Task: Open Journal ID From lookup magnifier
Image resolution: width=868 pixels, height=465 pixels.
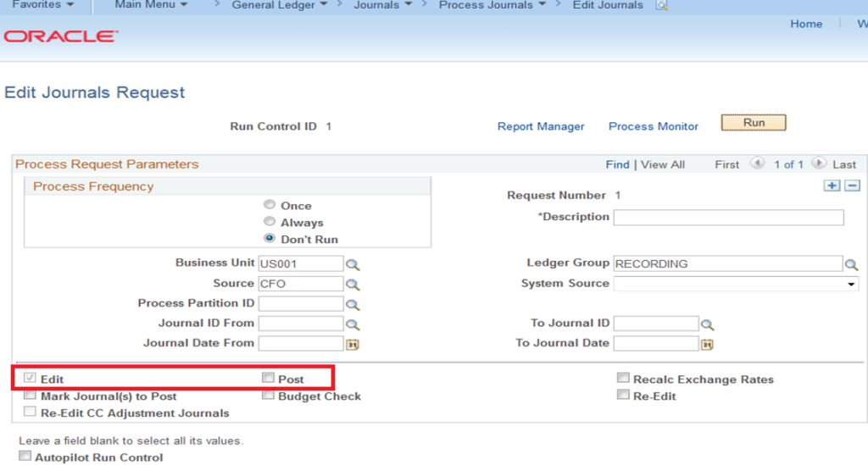Action: click(353, 324)
